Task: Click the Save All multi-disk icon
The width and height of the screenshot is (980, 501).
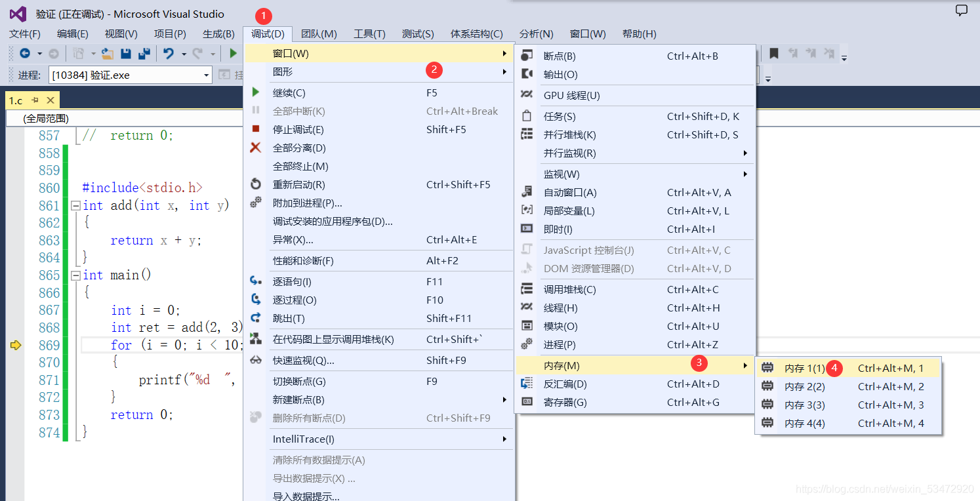Action: tap(144, 54)
